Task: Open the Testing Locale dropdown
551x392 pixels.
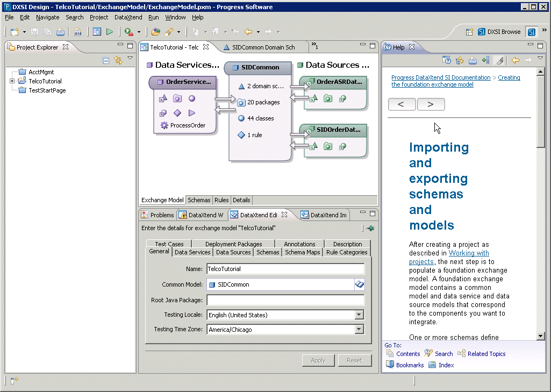Action: coord(359,315)
